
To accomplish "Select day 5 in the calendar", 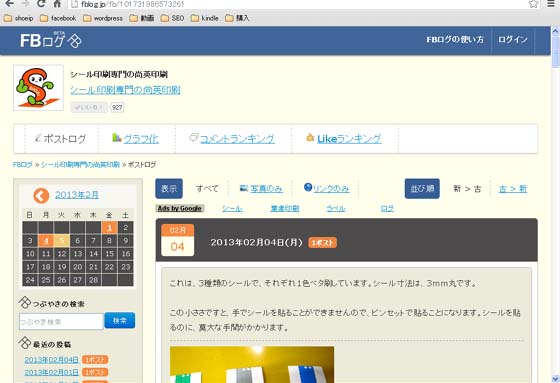I will [x=61, y=240].
